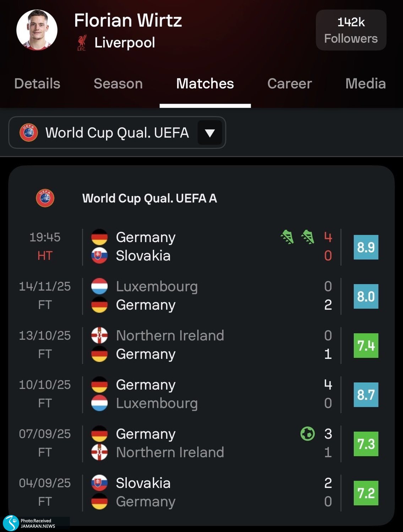The width and height of the screenshot is (403, 532).
Task: Click Florian Wirtz's profile photo
Action: [x=37, y=30]
